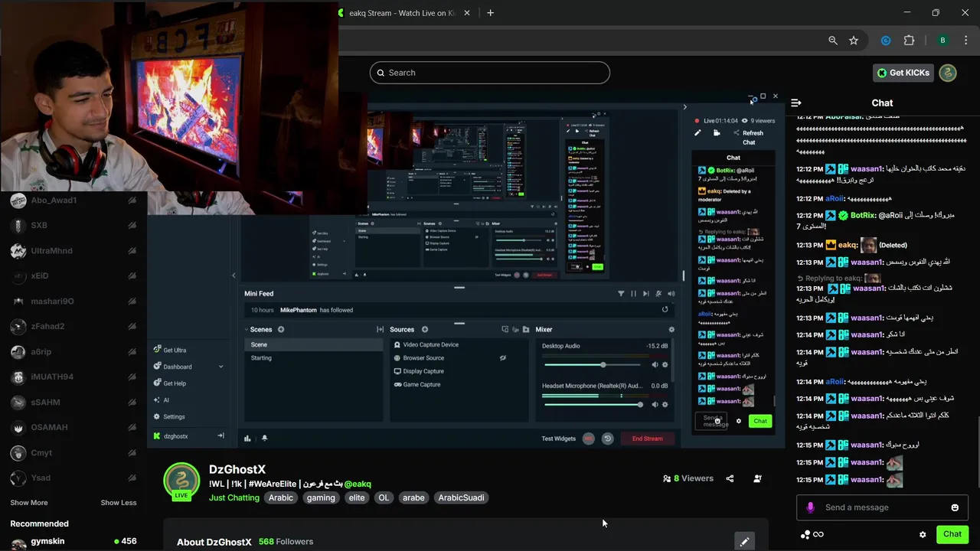
Task: Open the Just Chatting category link
Action: 234,497
